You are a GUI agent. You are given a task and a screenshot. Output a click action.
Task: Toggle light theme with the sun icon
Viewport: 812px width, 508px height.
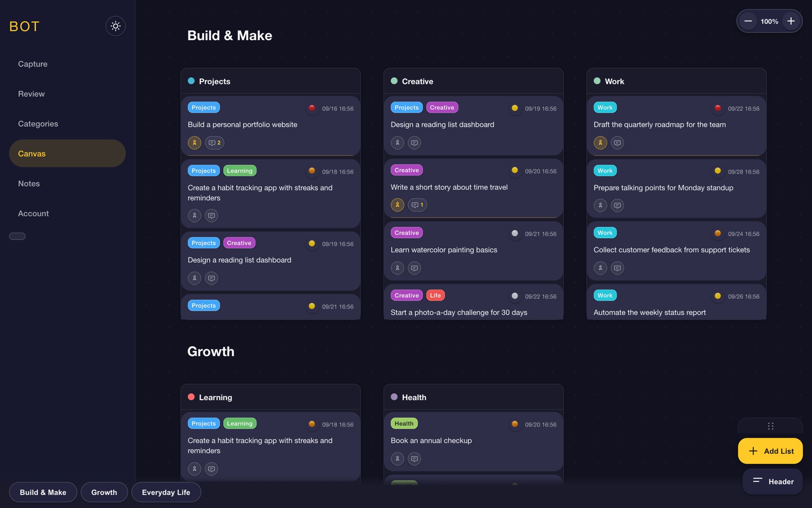click(115, 26)
